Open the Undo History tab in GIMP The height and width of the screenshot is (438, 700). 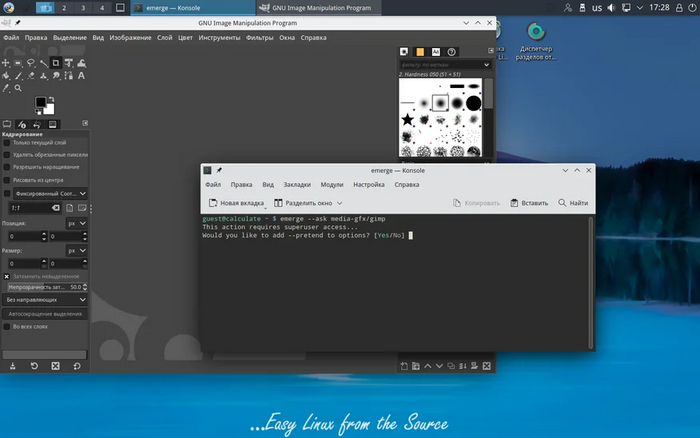[x=37, y=125]
